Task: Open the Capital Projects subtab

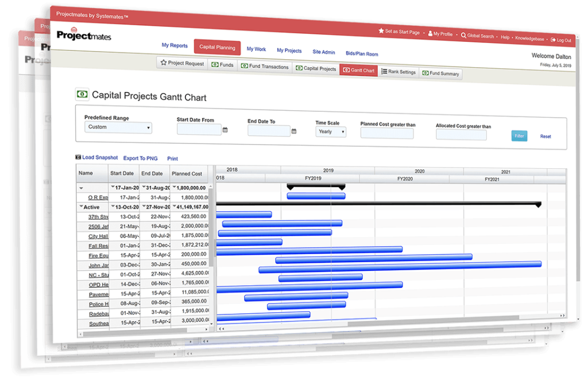Action: point(316,68)
